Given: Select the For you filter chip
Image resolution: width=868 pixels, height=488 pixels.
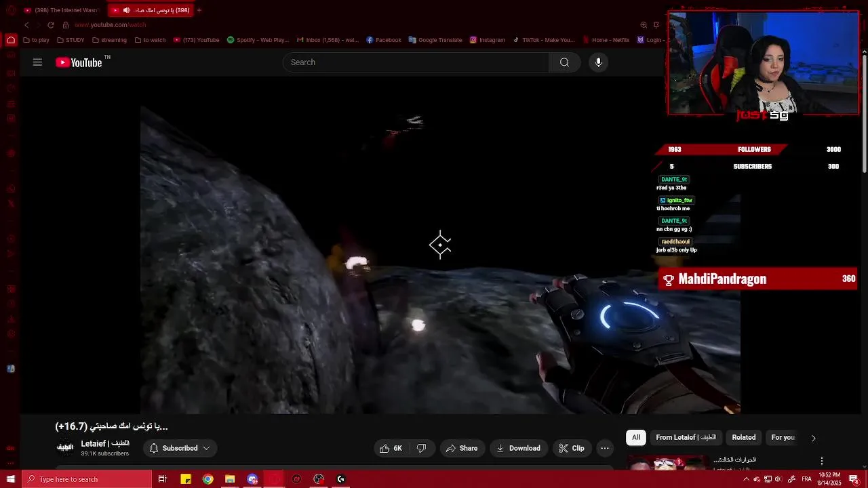Looking at the screenshot, I should (x=783, y=437).
